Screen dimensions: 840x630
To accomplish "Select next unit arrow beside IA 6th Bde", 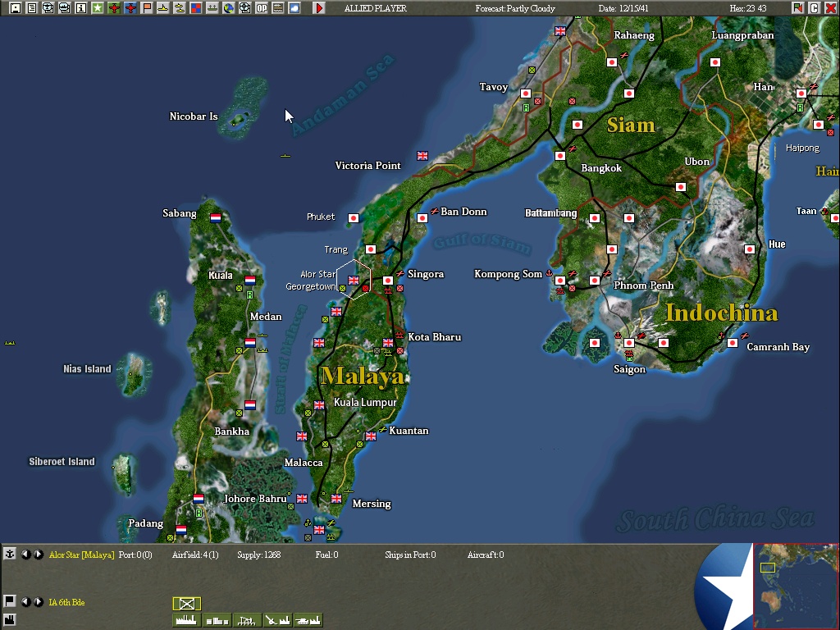I will click(38, 601).
